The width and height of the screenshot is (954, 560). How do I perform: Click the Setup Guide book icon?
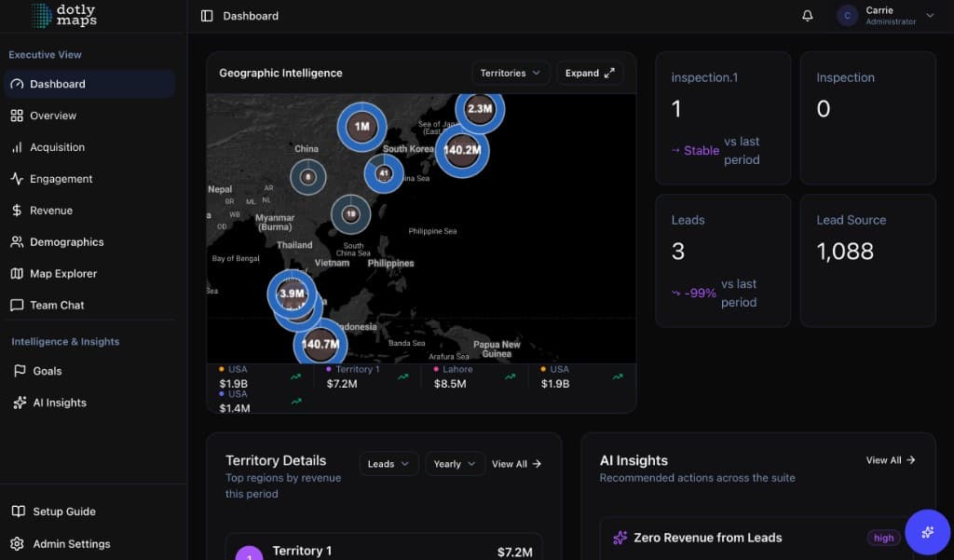coord(19,512)
